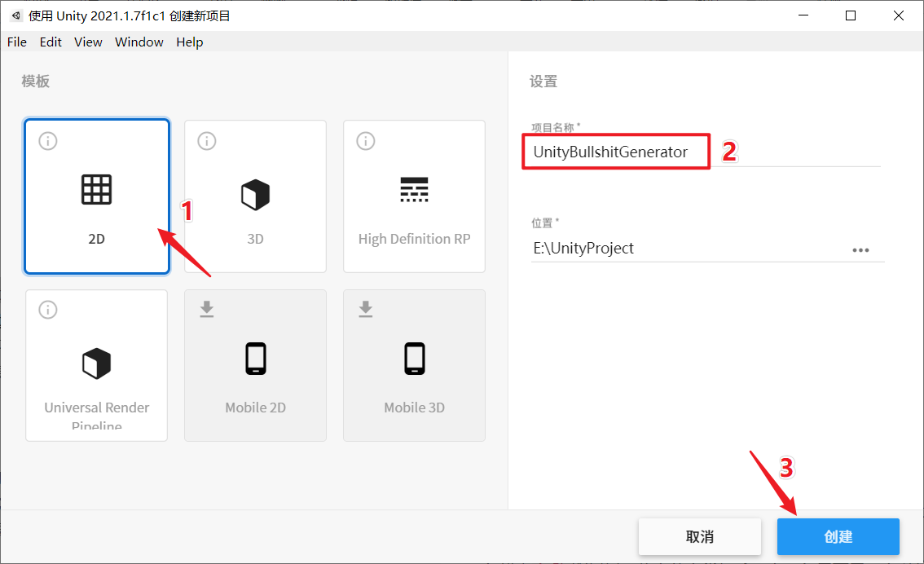Select the Mobile 2D label
This screenshot has width=924, height=564.
(x=255, y=408)
